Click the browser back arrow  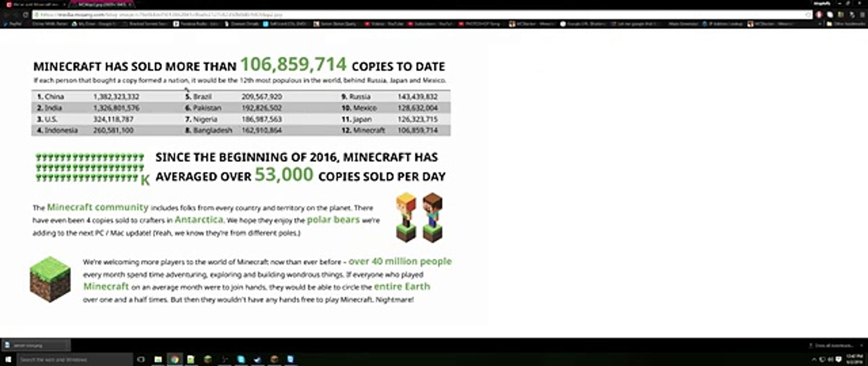[6, 15]
